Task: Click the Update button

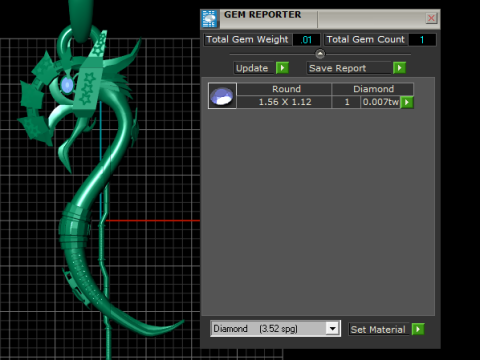Action: [x=254, y=68]
